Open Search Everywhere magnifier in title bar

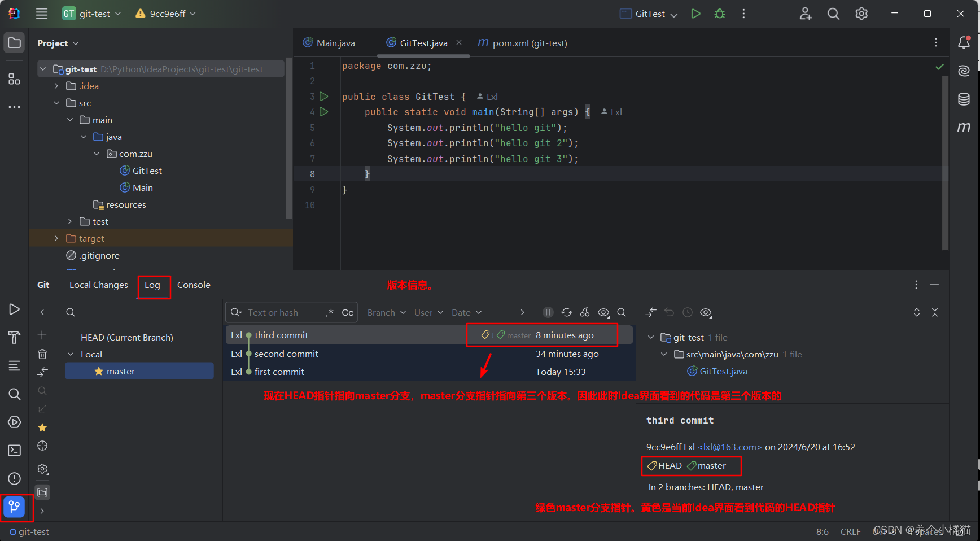[x=833, y=14]
